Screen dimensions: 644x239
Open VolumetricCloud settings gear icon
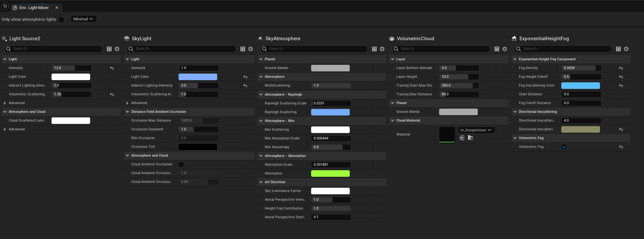point(505,49)
